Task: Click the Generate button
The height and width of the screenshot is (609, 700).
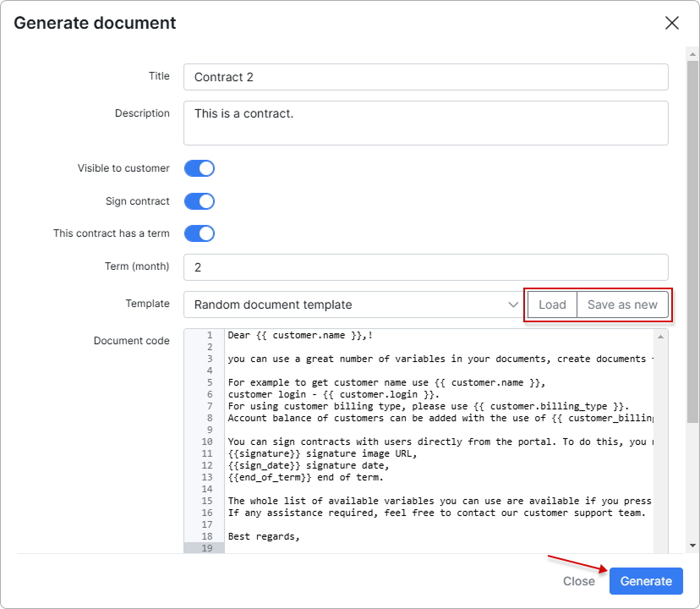Action: point(646,581)
